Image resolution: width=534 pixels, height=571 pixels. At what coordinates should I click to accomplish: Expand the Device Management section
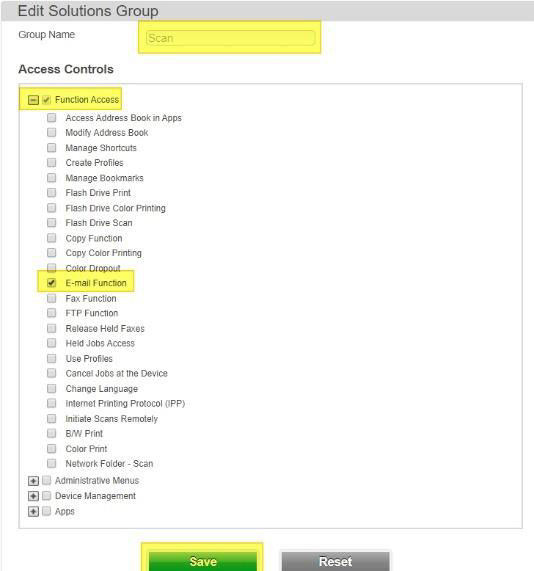33,496
